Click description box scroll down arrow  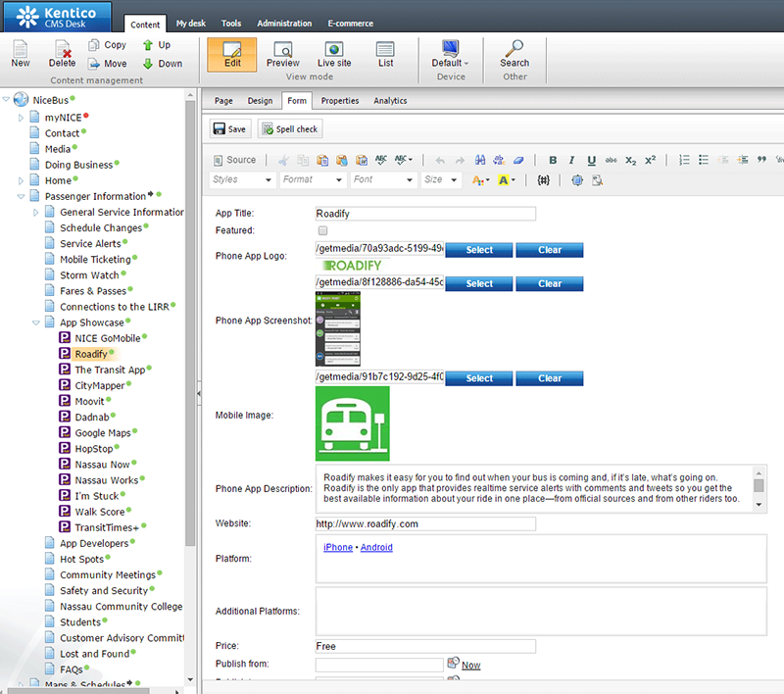(x=759, y=505)
